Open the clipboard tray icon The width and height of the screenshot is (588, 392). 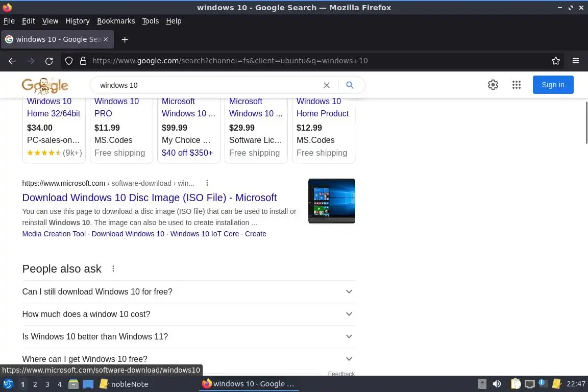516,384
